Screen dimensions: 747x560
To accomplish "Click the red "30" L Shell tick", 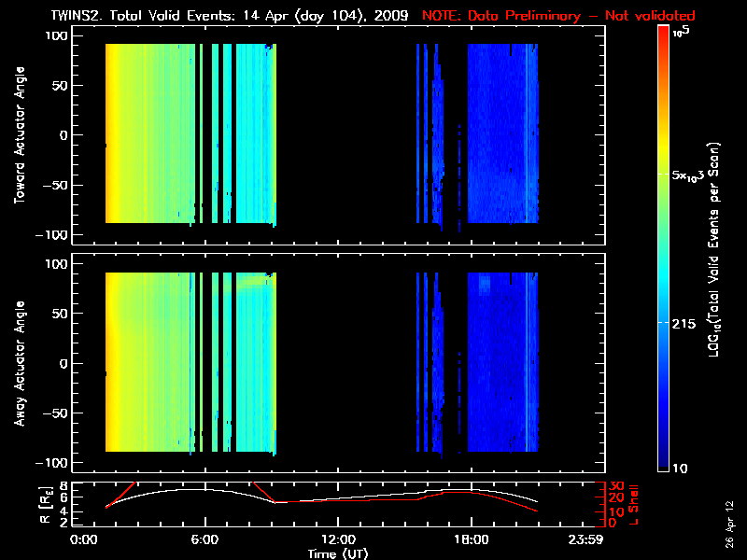I will pos(616,486).
